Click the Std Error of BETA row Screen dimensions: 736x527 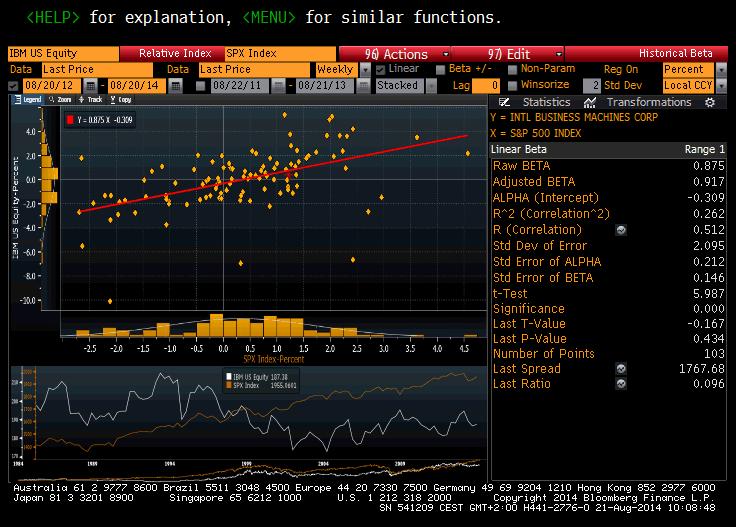click(608, 278)
